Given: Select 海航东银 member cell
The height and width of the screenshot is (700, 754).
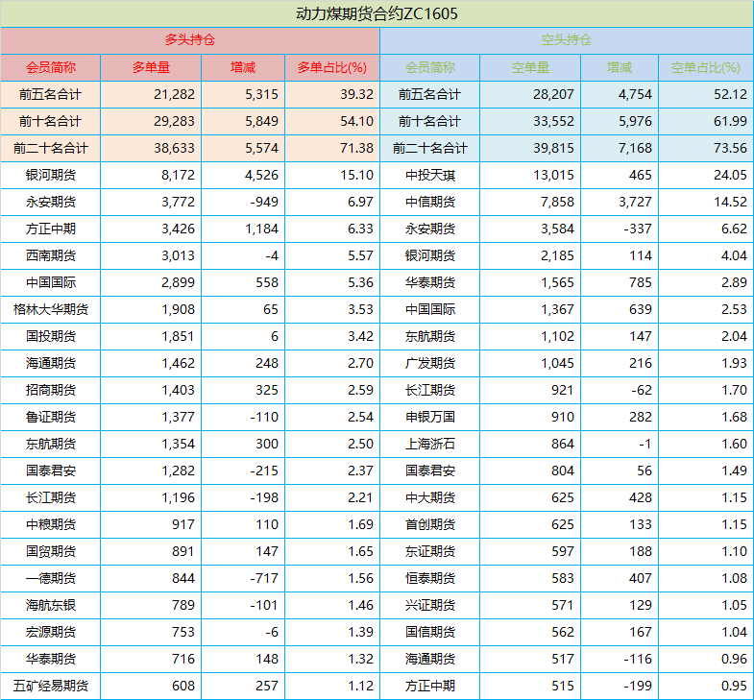Looking at the screenshot, I should click(x=51, y=606).
